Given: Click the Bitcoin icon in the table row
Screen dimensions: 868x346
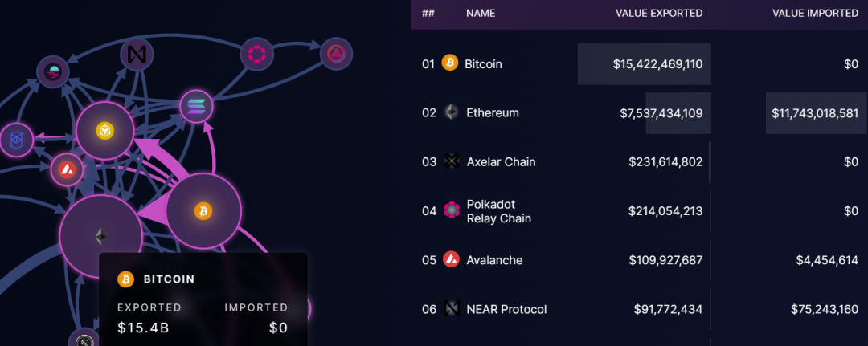Looking at the screenshot, I should tap(449, 63).
